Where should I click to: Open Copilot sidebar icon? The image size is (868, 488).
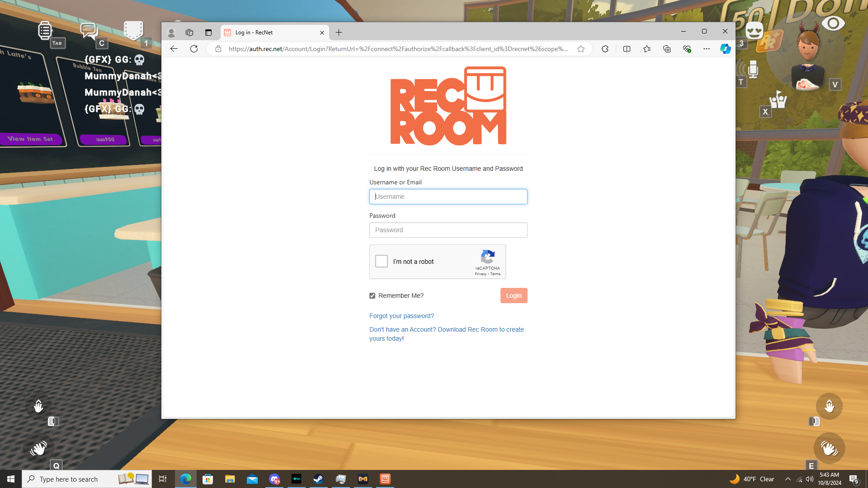coord(725,49)
